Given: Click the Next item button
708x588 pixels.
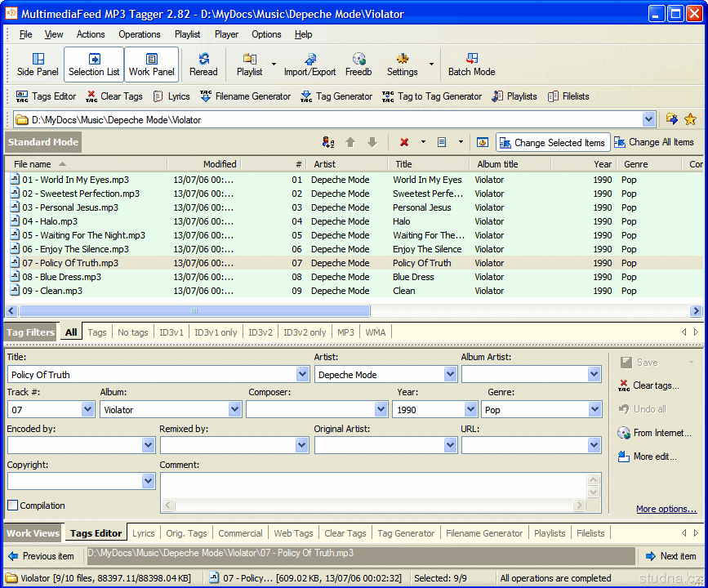Looking at the screenshot, I should 670,556.
